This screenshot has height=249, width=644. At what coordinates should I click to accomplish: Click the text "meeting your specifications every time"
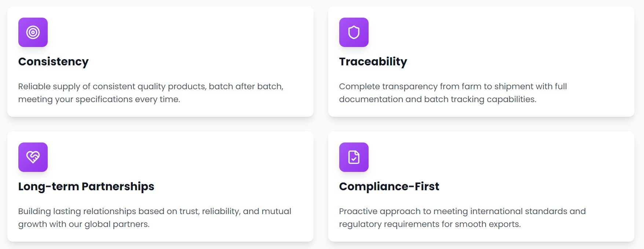99,99
